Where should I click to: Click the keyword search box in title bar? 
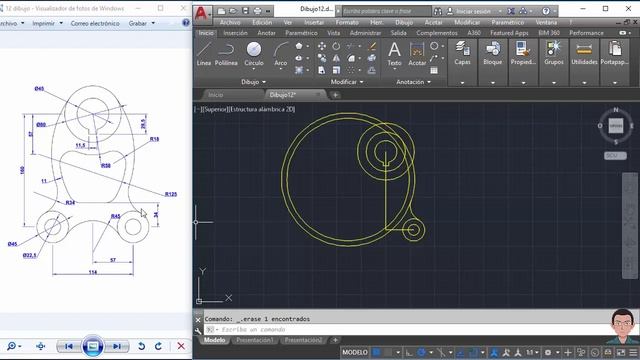(x=387, y=11)
